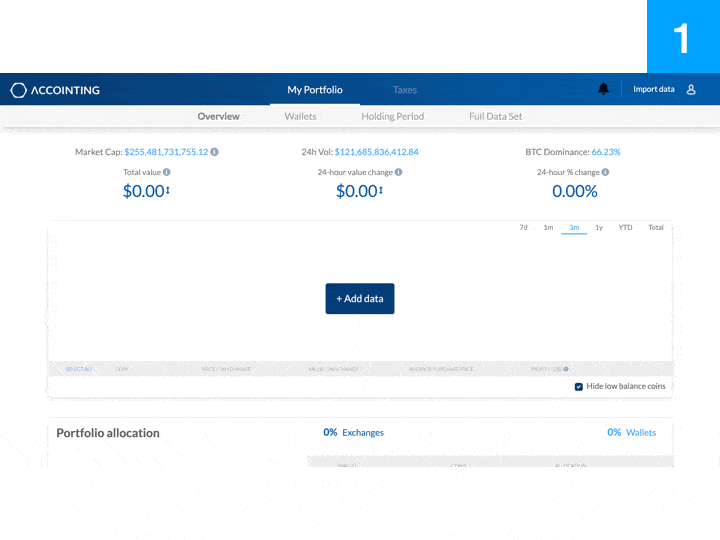
Task: Show info icon for 24-hour value change
Action: click(399, 172)
